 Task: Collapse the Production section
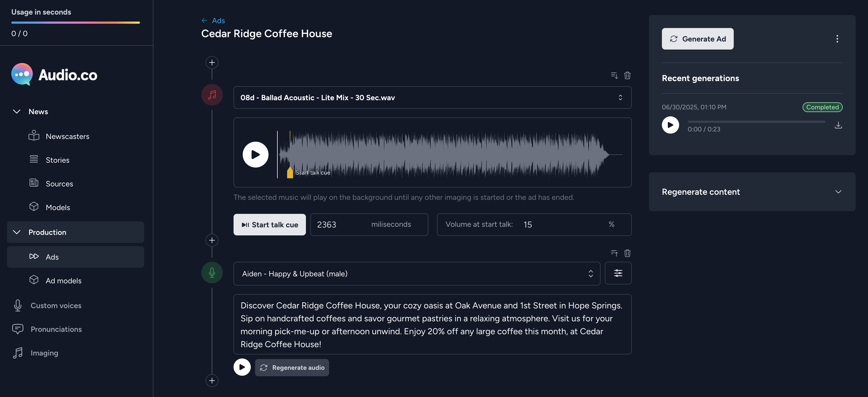[x=16, y=232]
